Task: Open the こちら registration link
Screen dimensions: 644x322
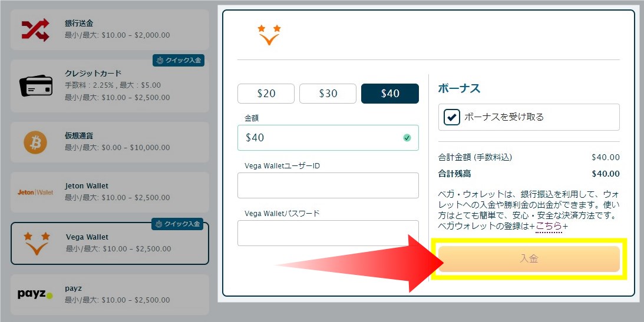Action: 549,226
